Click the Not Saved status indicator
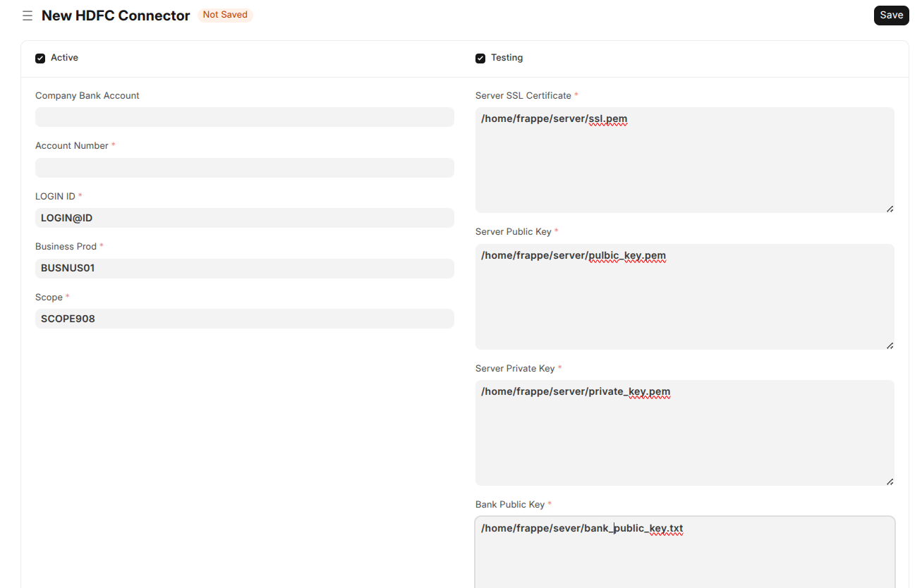 (225, 15)
